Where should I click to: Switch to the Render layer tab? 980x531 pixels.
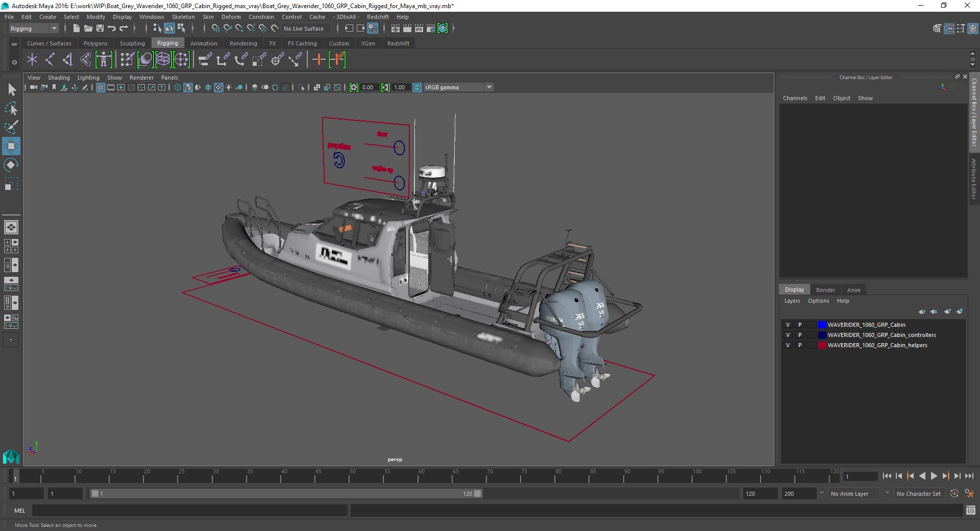point(825,289)
